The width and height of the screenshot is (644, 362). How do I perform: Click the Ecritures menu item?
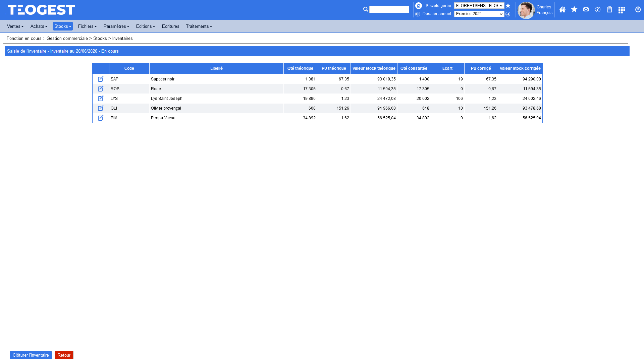point(170,26)
